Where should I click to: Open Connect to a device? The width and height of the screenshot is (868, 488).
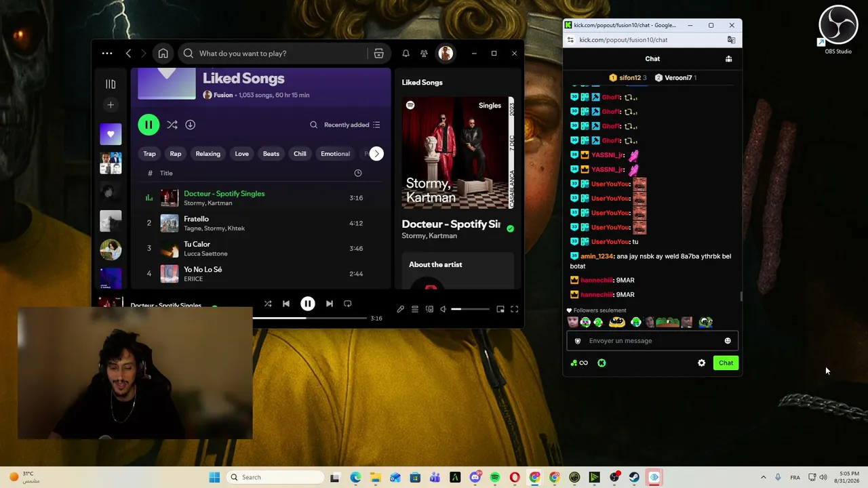pyautogui.click(x=429, y=309)
